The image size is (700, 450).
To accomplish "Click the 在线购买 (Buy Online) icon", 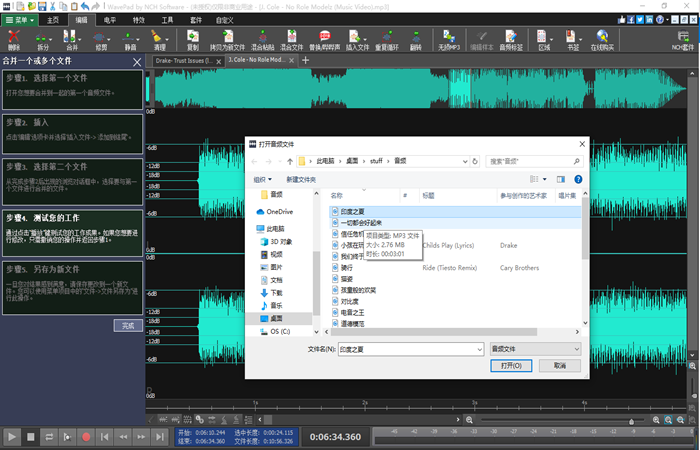I will click(x=603, y=40).
